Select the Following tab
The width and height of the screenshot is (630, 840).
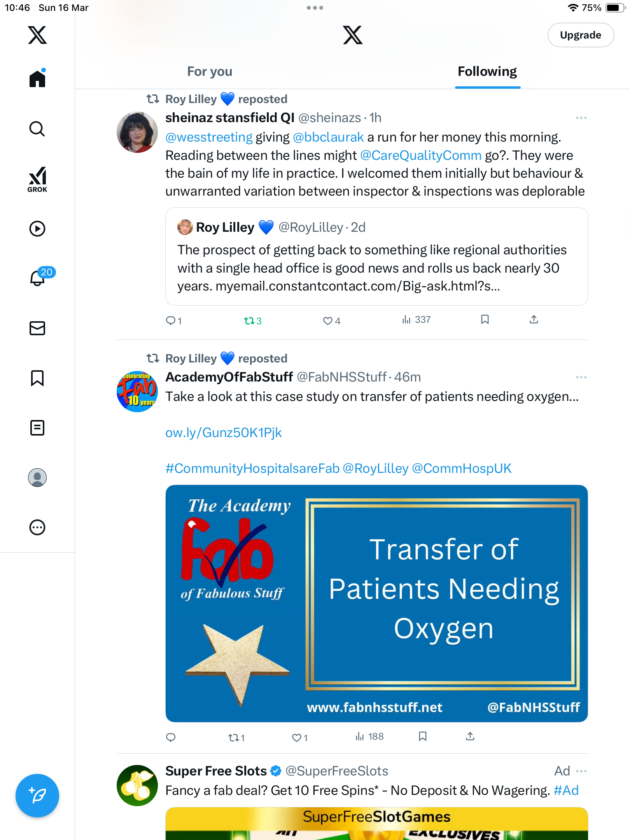[487, 72]
